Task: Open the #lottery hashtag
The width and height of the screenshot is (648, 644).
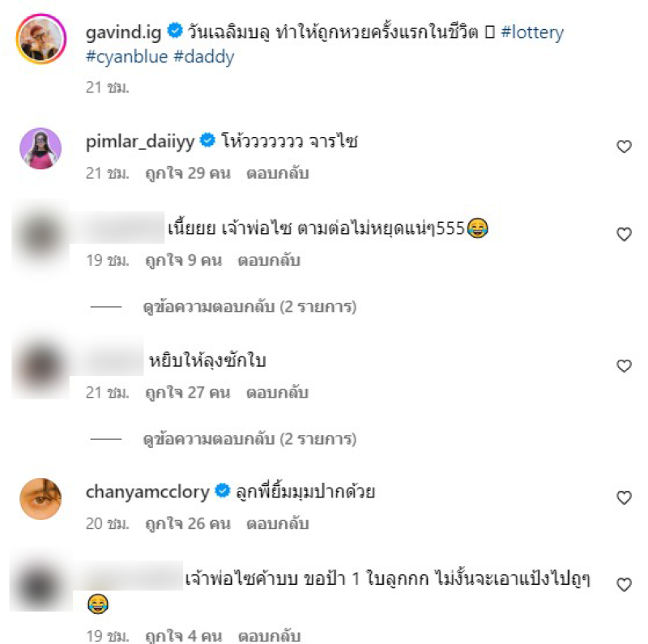Action: tap(532, 32)
